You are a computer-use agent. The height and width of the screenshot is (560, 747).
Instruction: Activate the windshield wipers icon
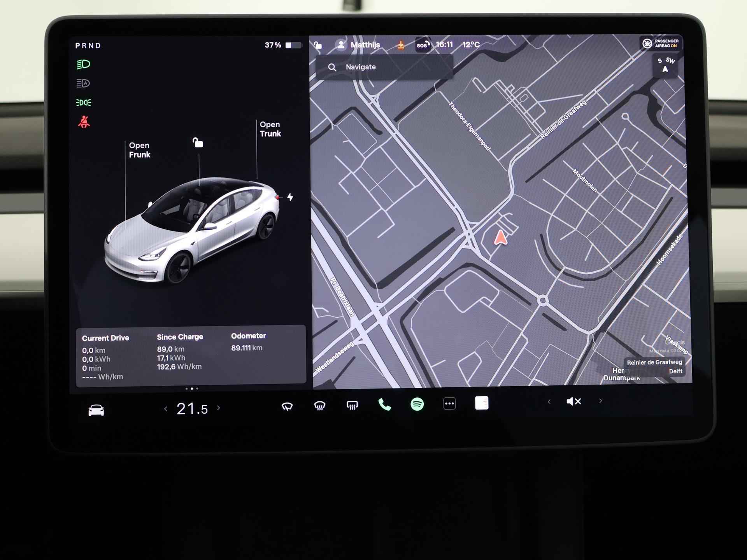[287, 406]
